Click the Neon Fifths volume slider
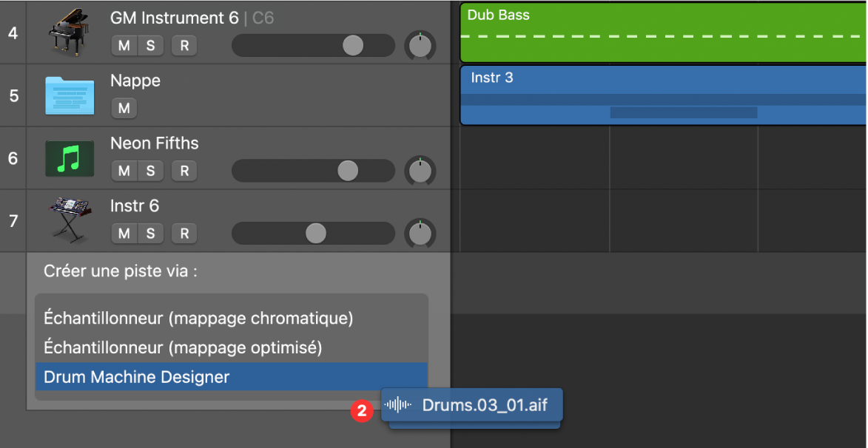Image resolution: width=868 pixels, height=448 pixels. pos(313,171)
